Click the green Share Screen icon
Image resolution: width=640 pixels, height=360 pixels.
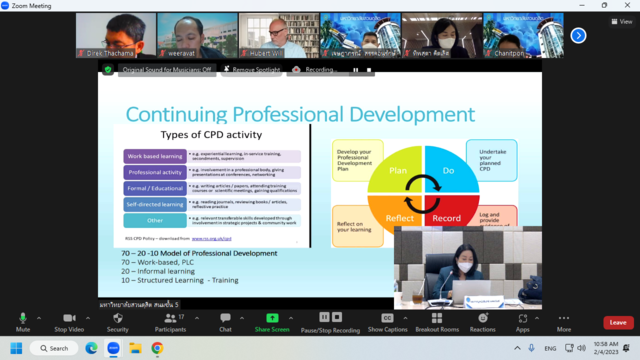272,318
